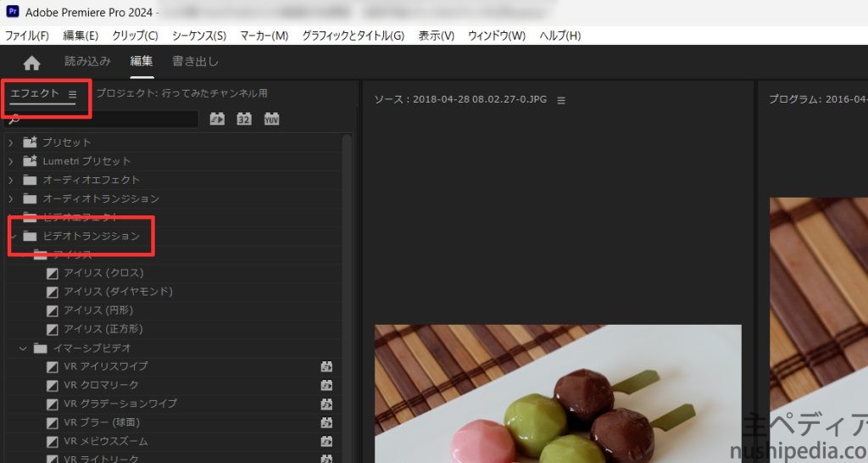Select the VR アイリスワイプ transition
The width and height of the screenshot is (868, 463).
[105, 366]
